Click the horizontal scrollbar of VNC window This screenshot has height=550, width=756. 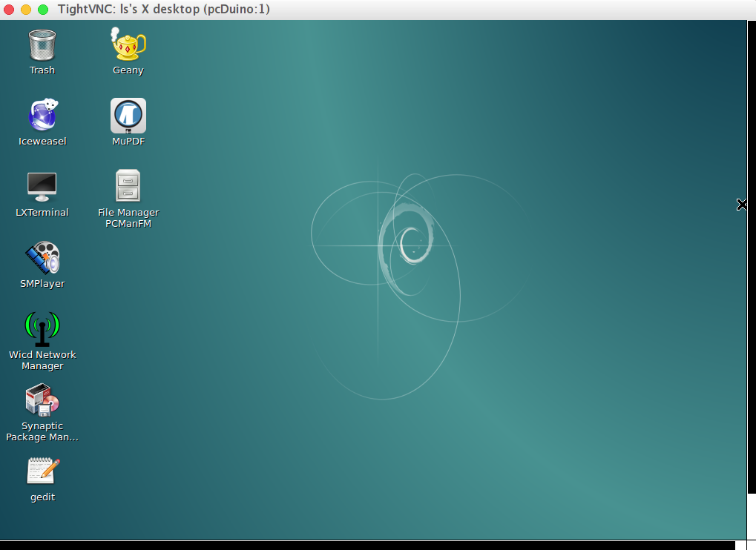point(367,546)
